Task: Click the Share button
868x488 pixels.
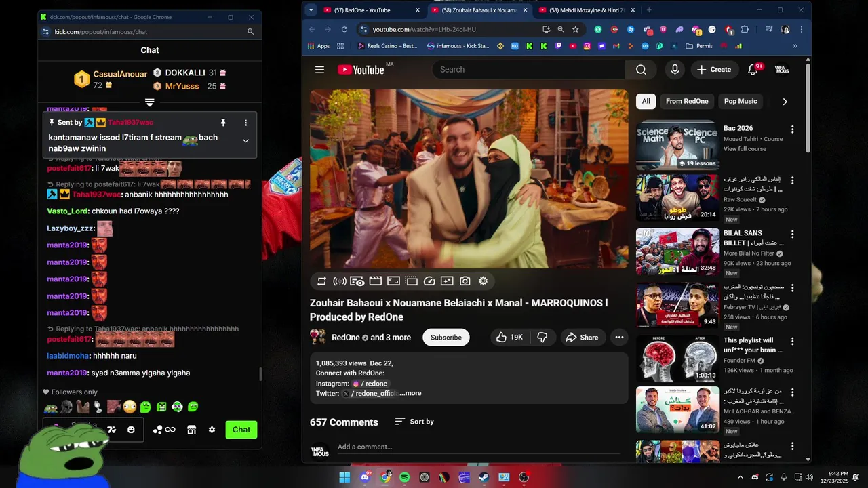Action: (582, 338)
